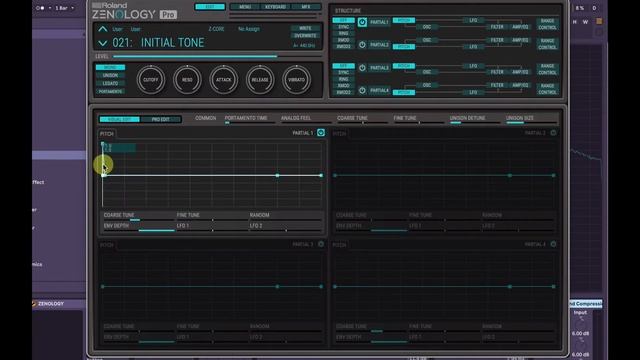
Task: Toggle Portamento mode
Action: (110, 91)
